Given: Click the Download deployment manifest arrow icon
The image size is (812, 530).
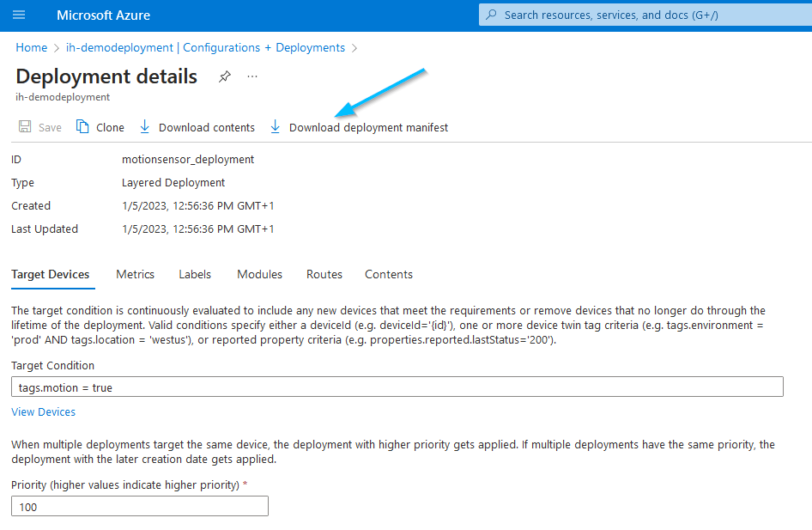Looking at the screenshot, I should click(x=275, y=127).
